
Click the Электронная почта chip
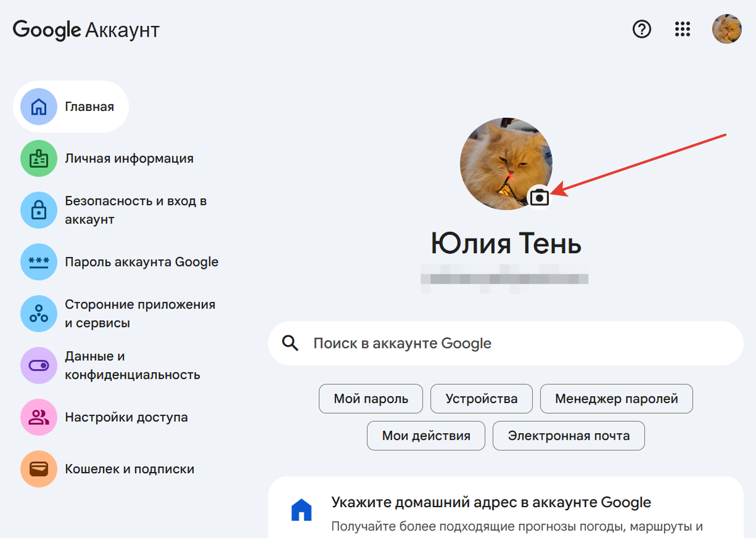pyautogui.click(x=568, y=436)
